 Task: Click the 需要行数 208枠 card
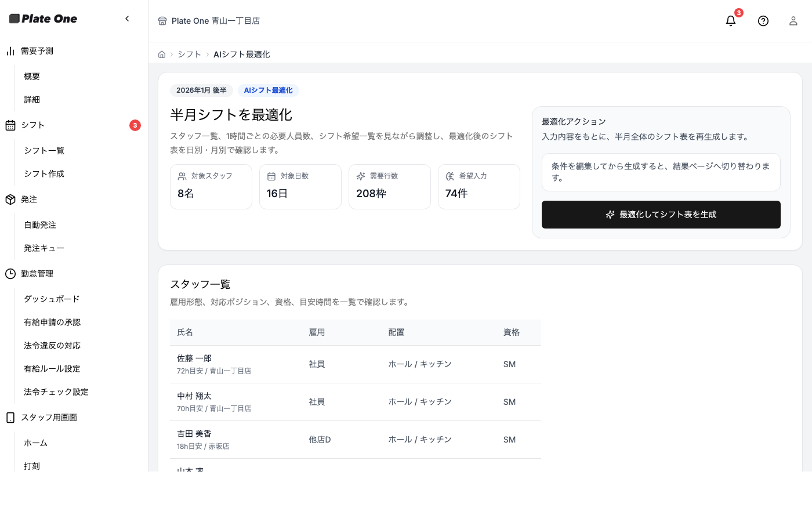(390, 187)
